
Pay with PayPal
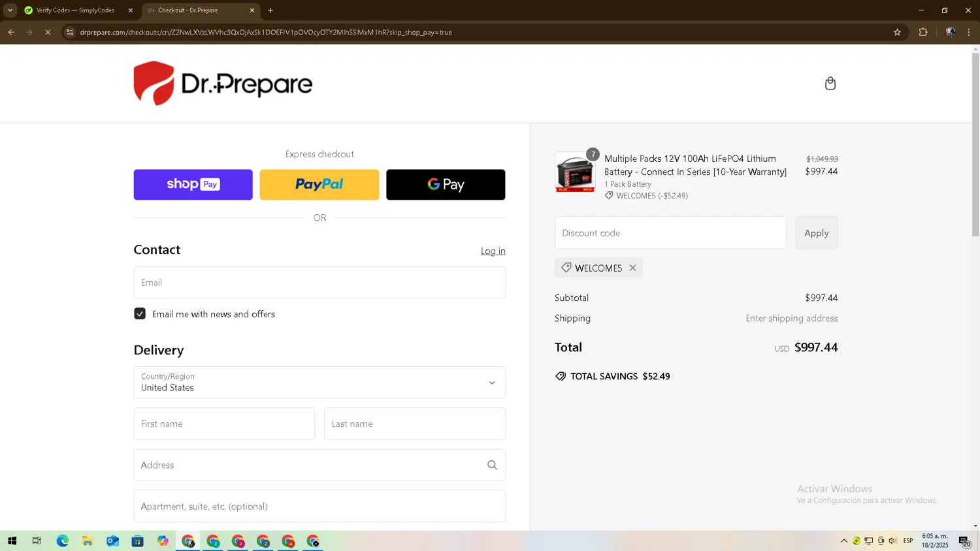[x=319, y=185]
